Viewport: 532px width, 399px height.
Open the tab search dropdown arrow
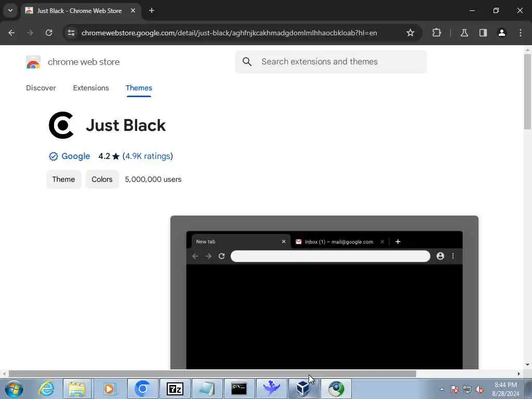10,10
